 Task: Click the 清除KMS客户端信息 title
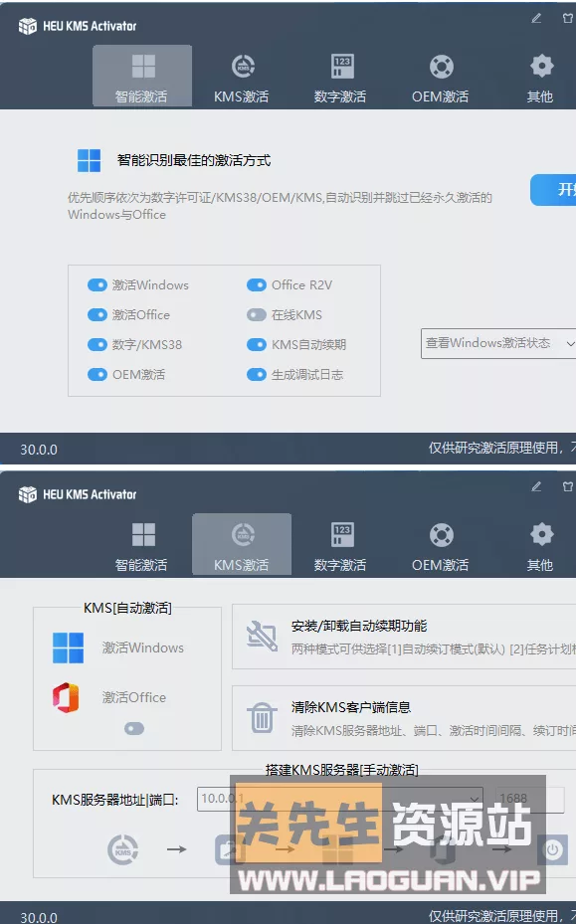point(351,707)
